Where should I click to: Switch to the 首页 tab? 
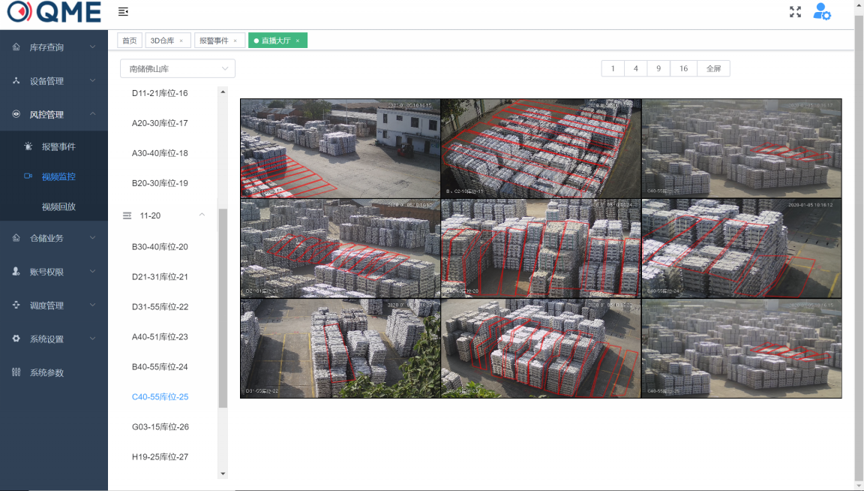129,41
